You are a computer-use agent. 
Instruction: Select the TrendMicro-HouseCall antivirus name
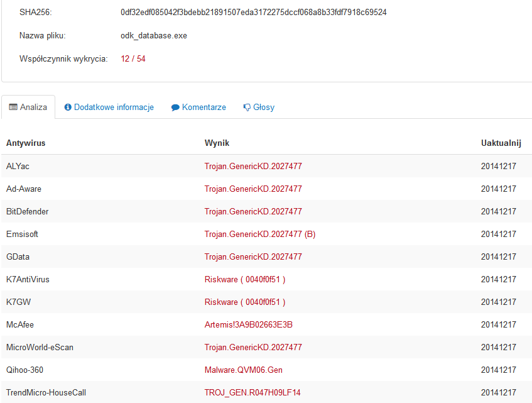click(46, 393)
